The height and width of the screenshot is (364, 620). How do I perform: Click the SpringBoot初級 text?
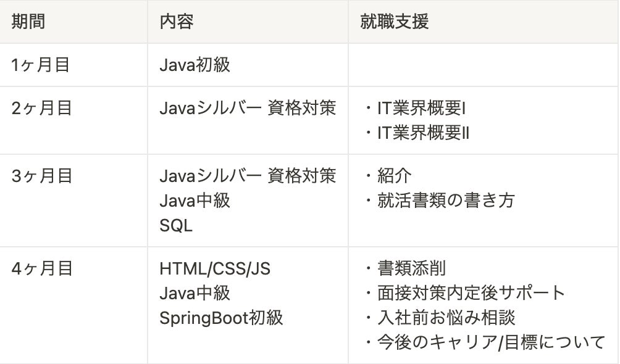point(221,317)
